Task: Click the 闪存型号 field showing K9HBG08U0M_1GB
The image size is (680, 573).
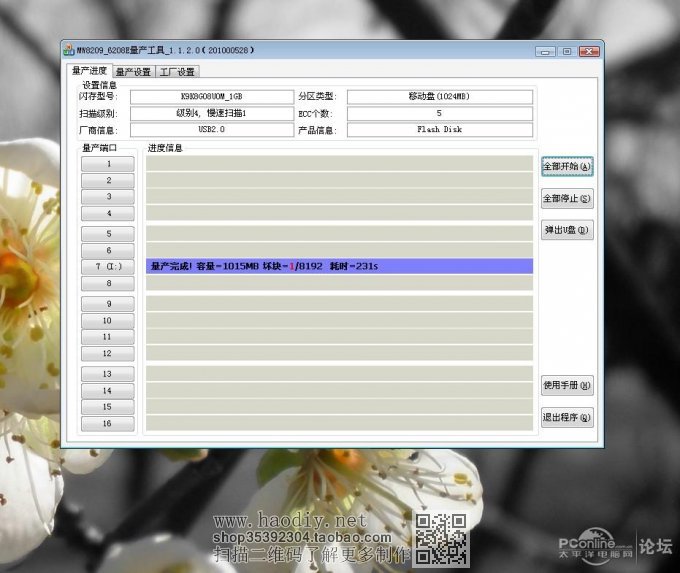Action: (211, 97)
